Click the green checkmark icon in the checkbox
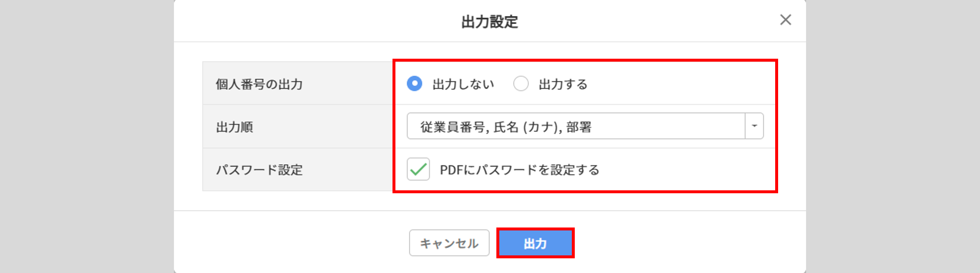 pyautogui.click(x=418, y=169)
